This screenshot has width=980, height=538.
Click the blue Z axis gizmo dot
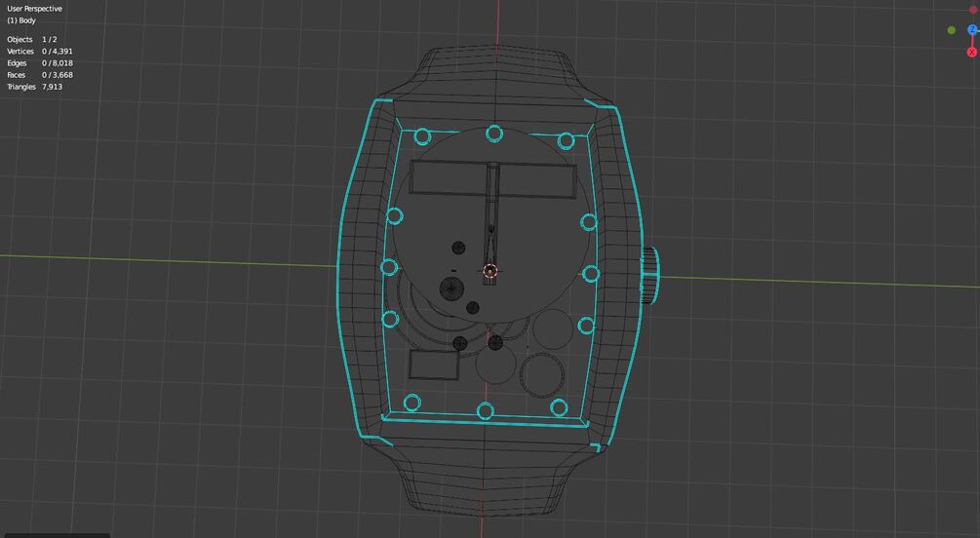[972, 29]
